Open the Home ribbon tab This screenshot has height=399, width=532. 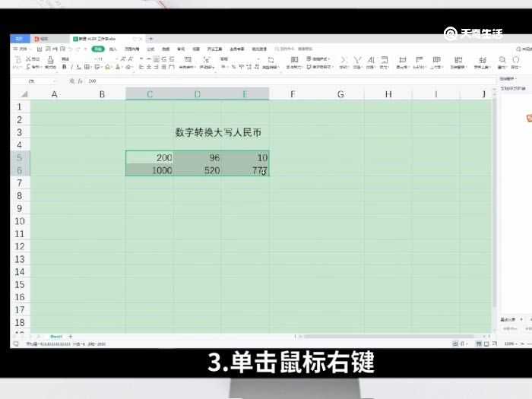point(98,49)
